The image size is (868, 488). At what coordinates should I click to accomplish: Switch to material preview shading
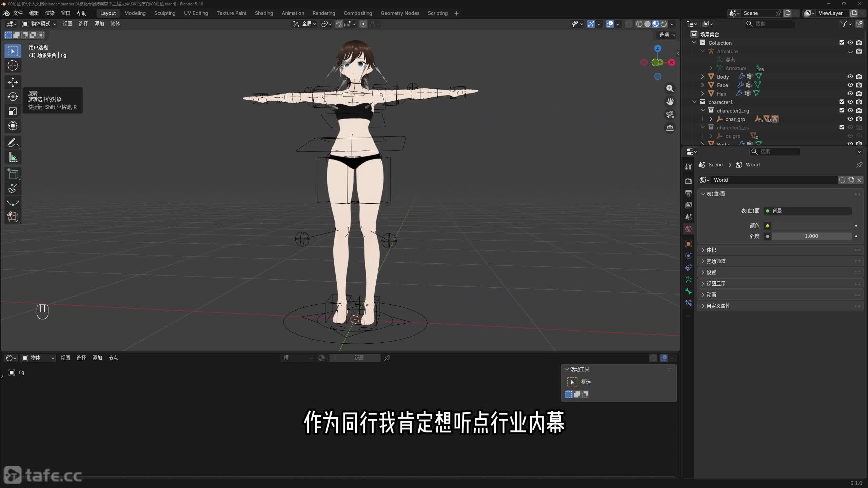pyautogui.click(x=655, y=24)
